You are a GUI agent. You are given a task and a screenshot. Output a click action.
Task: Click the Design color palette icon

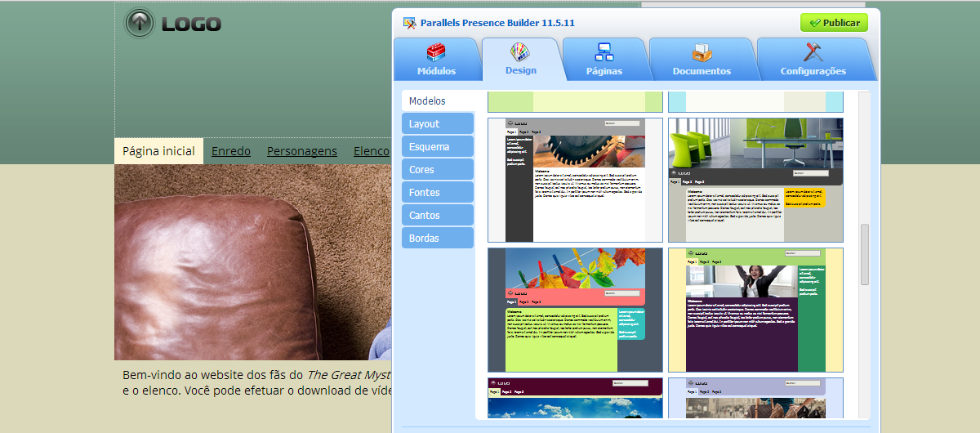point(520,53)
